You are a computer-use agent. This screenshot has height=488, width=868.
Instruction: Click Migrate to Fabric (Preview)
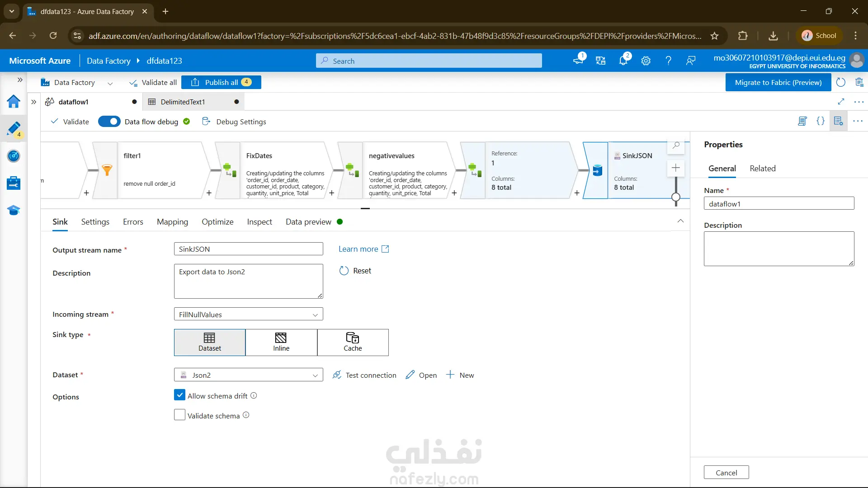point(778,82)
